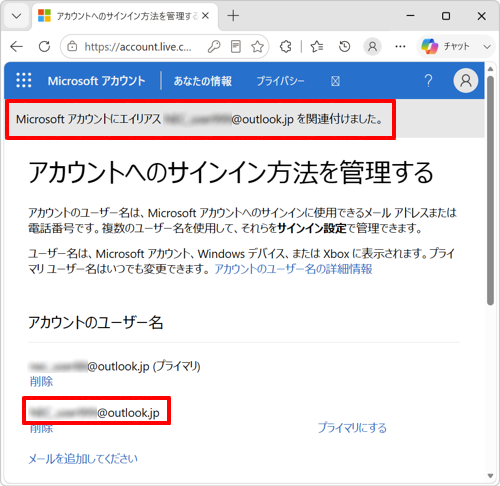Expand the Copilot chat dropdown arrow
This screenshot has width=500, height=486.
tap(487, 47)
